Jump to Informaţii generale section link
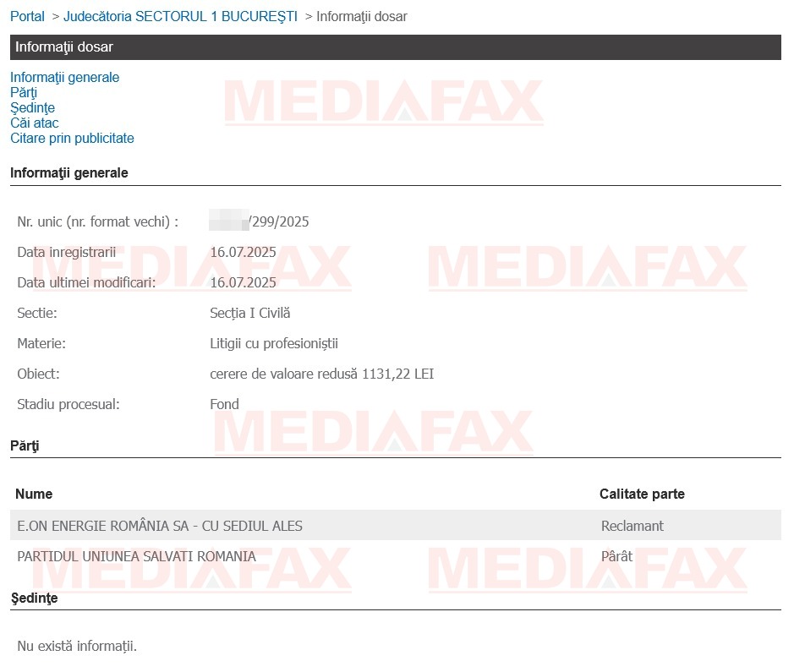The image size is (794, 672). [x=65, y=78]
